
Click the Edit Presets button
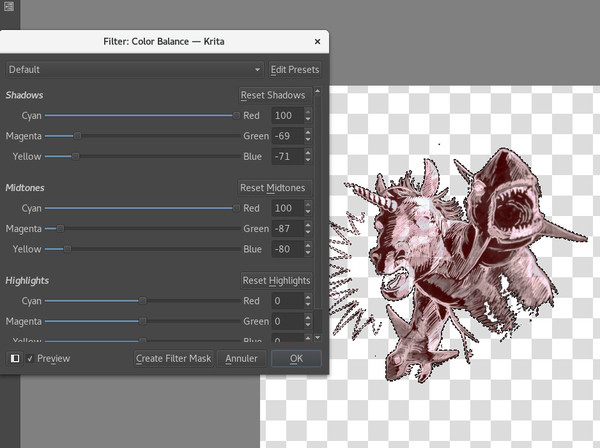point(295,70)
